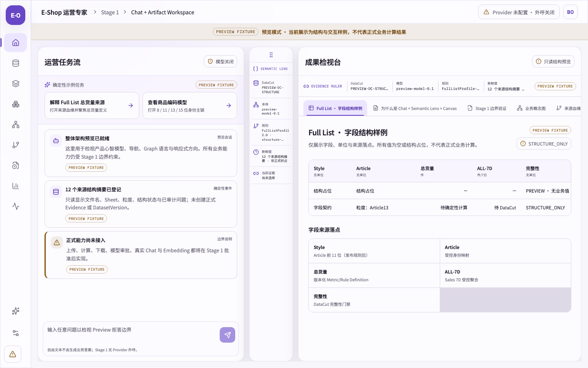
Task: Select 来源血缘 tab
Action: point(568,108)
